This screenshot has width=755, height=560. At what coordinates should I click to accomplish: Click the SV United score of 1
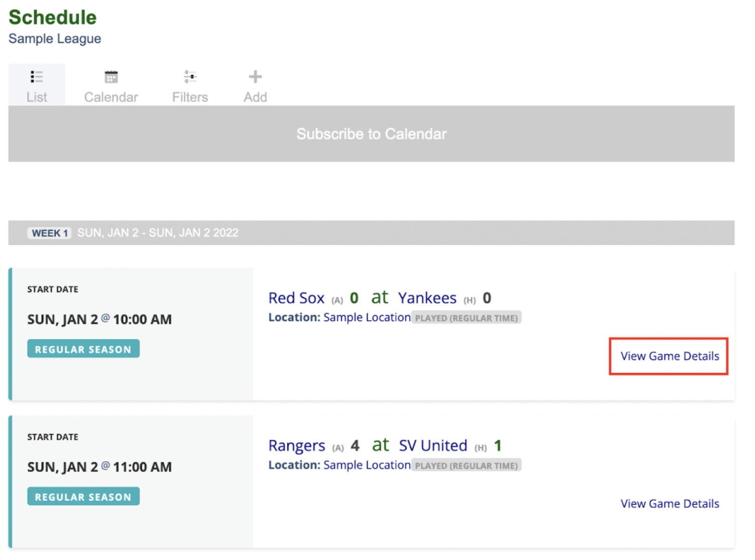click(498, 446)
